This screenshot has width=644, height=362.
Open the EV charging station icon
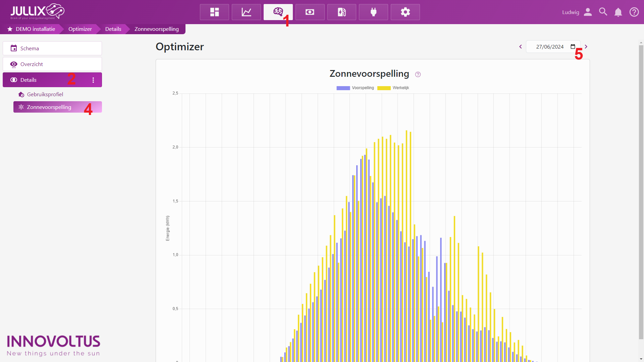[341, 12]
